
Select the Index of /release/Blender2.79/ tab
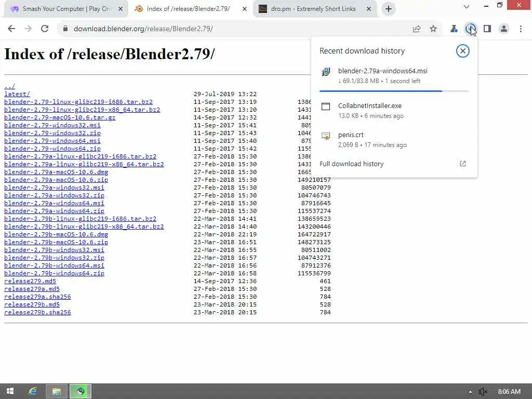pos(191,9)
